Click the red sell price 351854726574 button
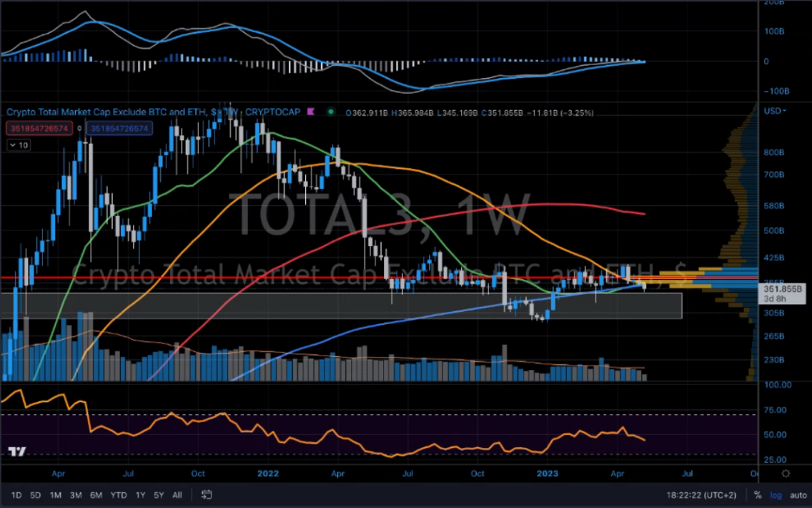Image resolution: width=812 pixels, height=508 pixels. pos(42,129)
